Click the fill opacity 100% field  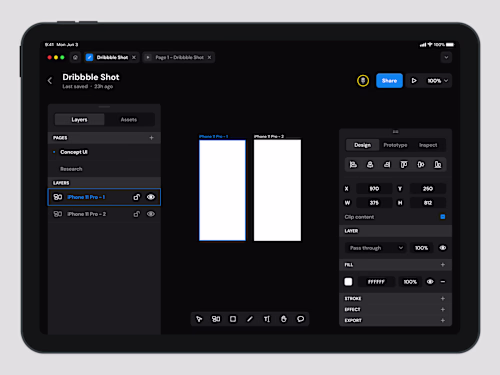click(x=410, y=282)
